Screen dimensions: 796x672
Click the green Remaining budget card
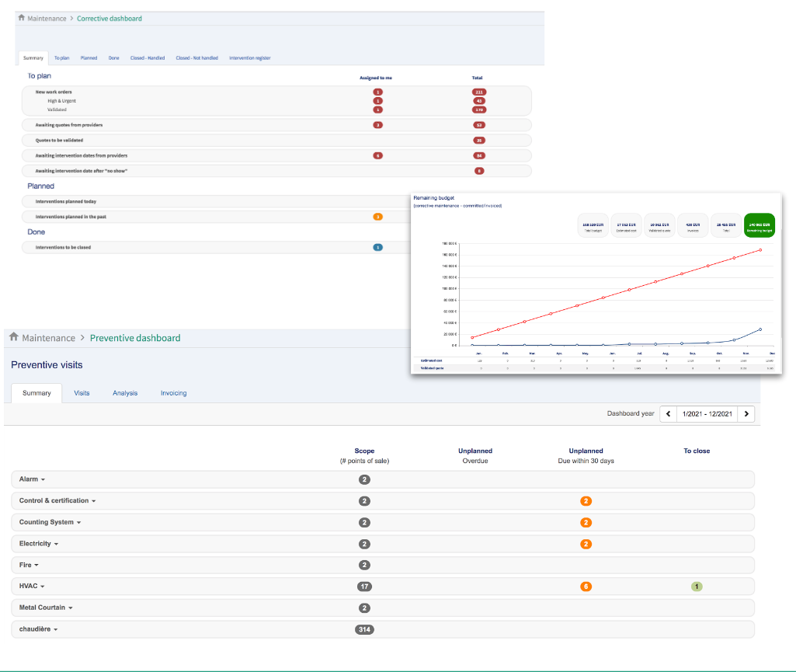point(759,225)
